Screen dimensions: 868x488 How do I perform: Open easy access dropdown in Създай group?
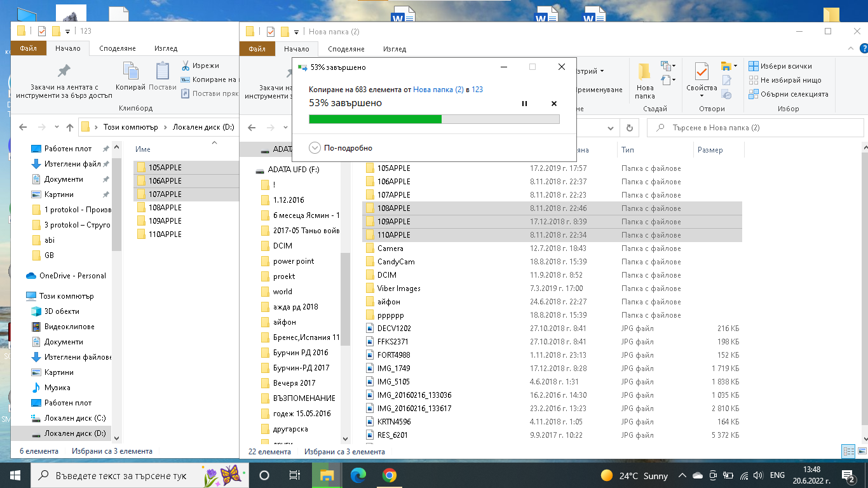tap(668, 80)
